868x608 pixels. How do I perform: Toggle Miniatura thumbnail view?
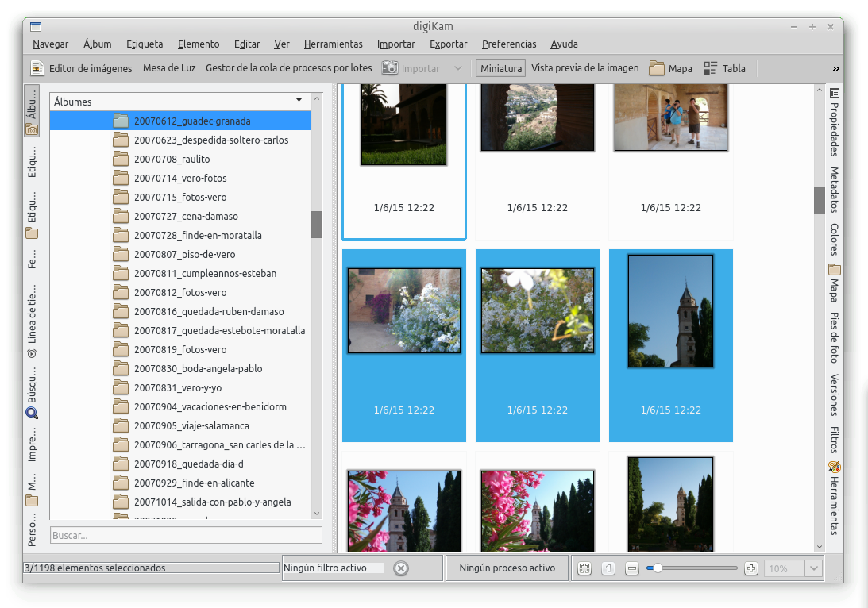click(x=500, y=68)
